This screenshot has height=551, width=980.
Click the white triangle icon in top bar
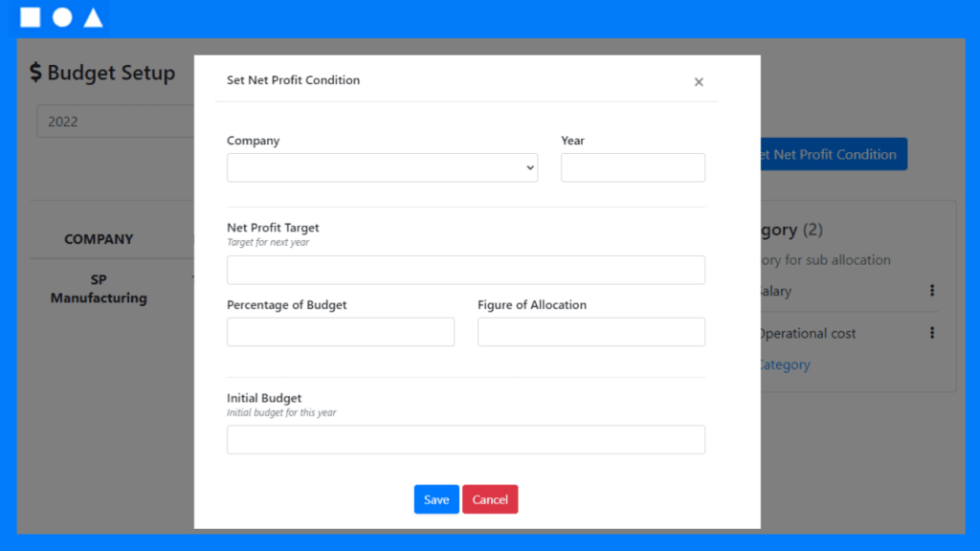pyautogui.click(x=93, y=17)
